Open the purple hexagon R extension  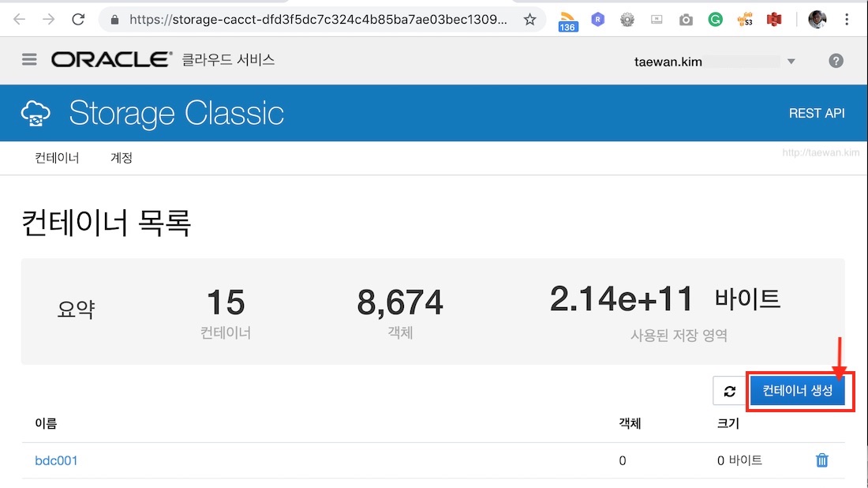[598, 20]
